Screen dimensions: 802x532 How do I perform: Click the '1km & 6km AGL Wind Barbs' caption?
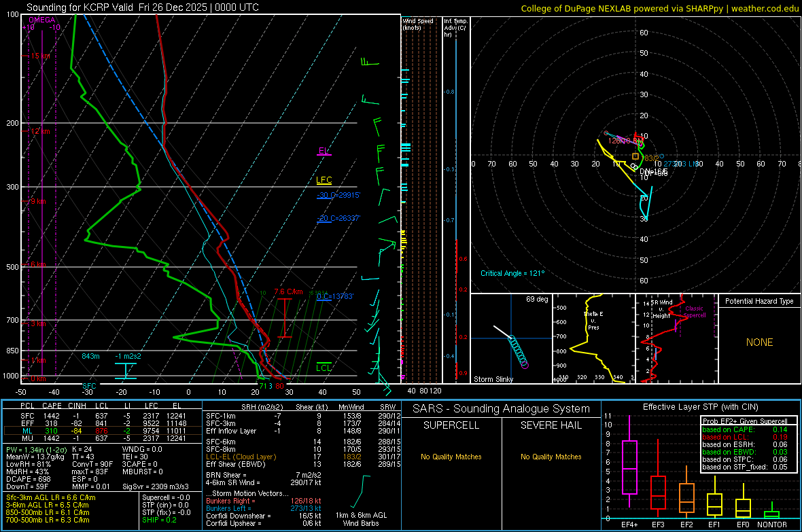tap(361, 519)
